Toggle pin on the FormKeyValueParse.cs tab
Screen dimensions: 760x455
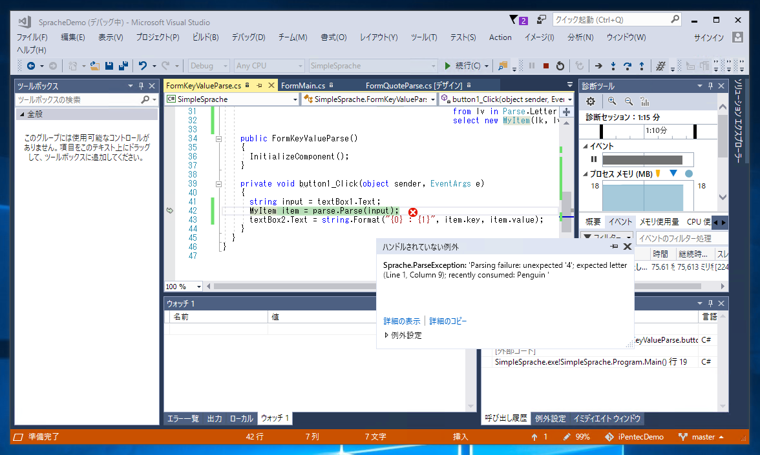(259, 85)
